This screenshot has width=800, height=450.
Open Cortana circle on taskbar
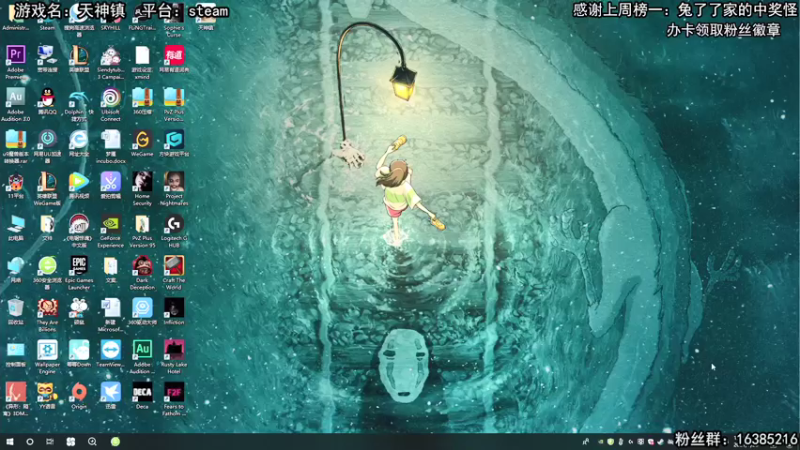(30, 442)
